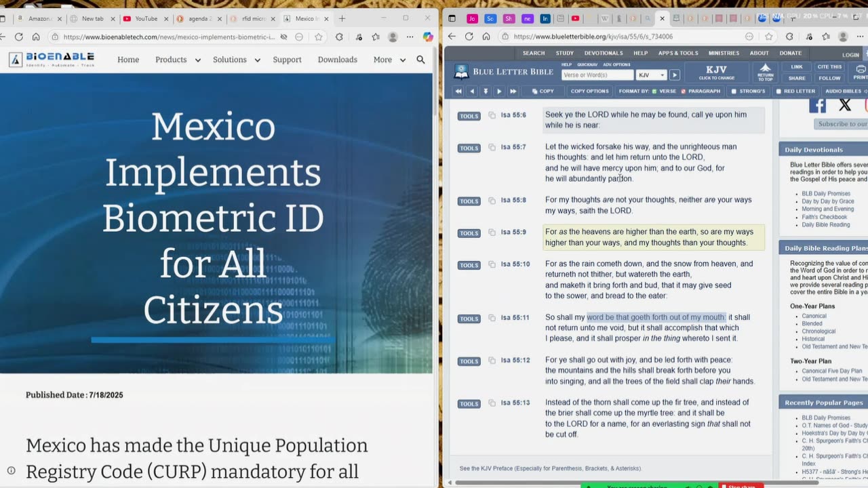Viewport: 868px width, 488px height.
Task: Click the BioEnable logo
Action: [x=52, y=60]
